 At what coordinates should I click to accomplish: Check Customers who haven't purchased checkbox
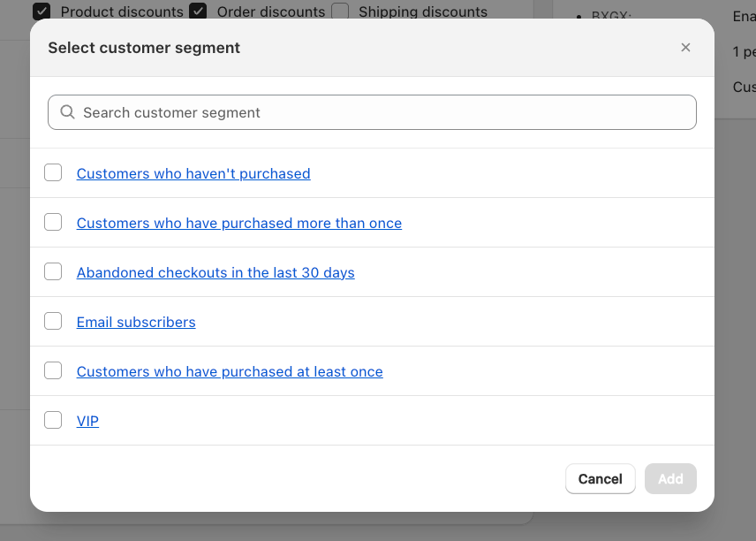[53, 172]
